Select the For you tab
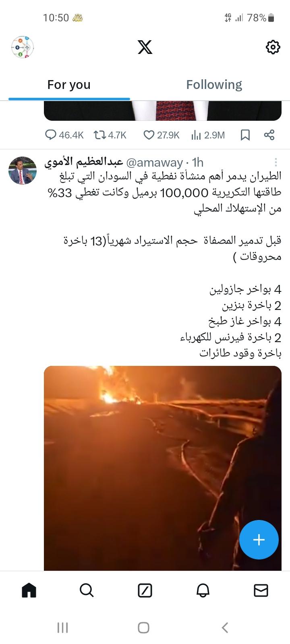 [69, 85]
